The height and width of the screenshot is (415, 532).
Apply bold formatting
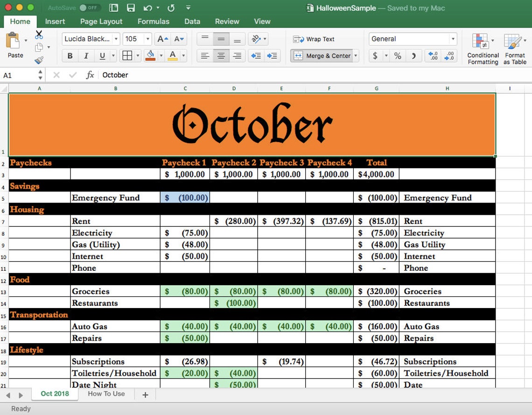pos(70,56)
